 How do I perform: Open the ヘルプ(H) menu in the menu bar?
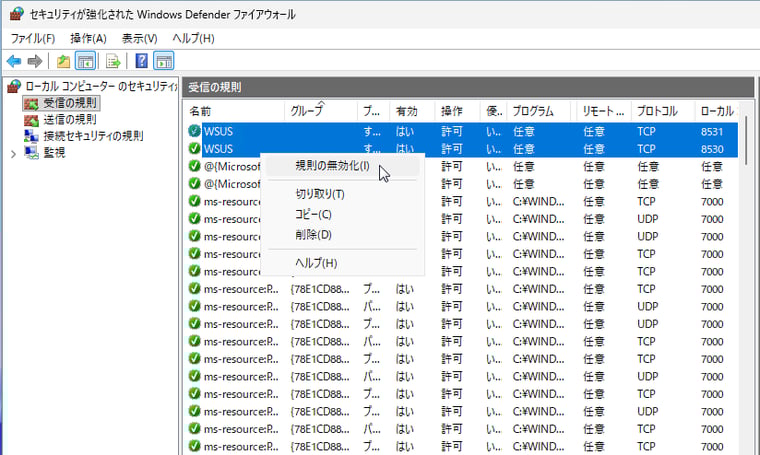(x=193, y=38)
